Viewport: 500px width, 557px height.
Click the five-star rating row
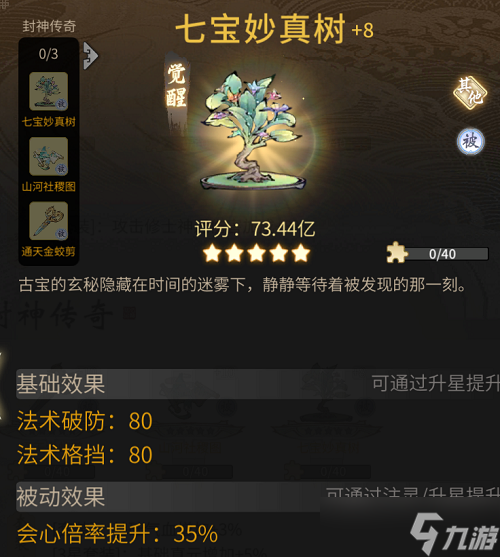pos(256,253)
